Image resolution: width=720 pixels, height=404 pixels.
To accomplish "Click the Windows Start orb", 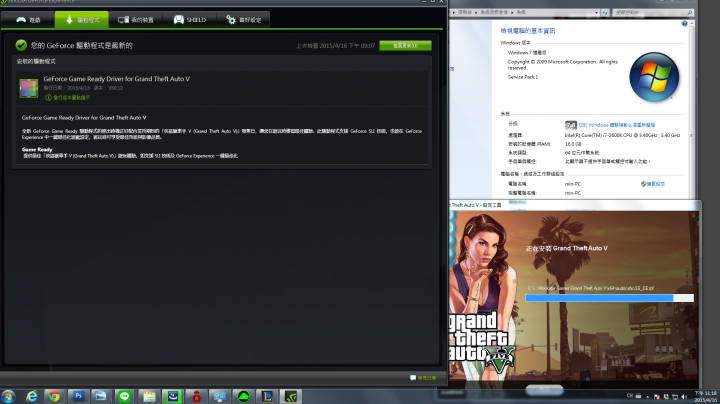I will (8, 396).
